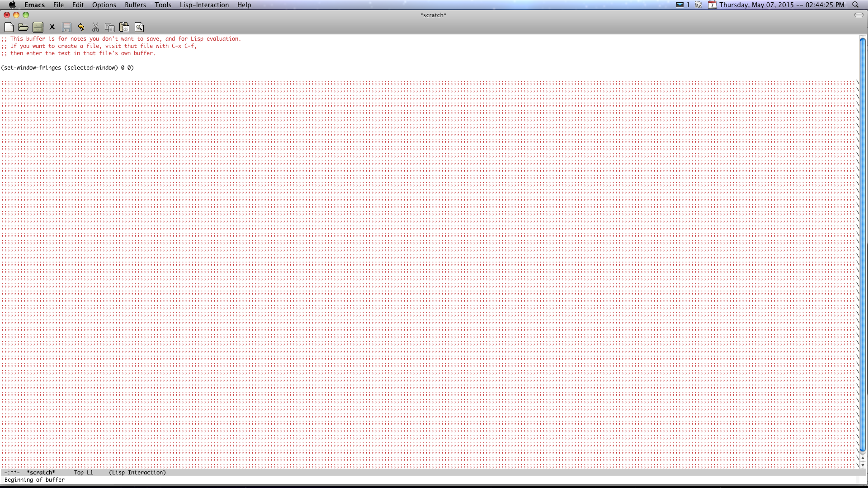Click 'Beginning of buffer' echo area message
Viewport: 868px width, 488px height.
pos(34,480)
